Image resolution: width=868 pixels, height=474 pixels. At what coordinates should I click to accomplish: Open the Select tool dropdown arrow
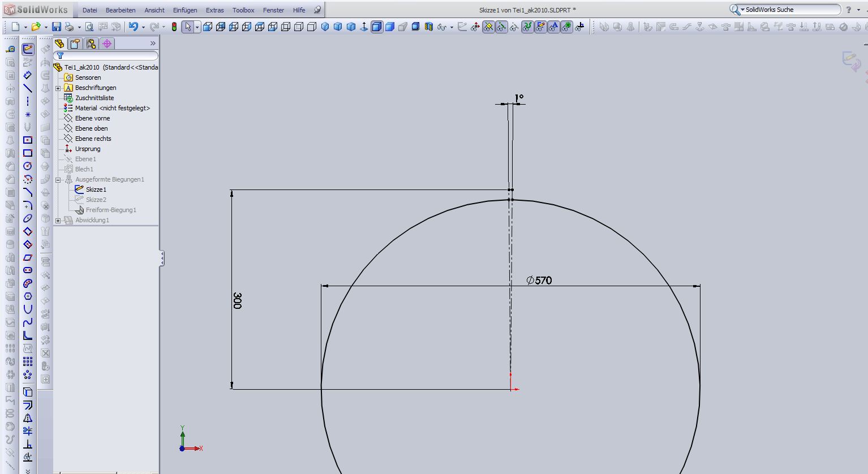197,27
